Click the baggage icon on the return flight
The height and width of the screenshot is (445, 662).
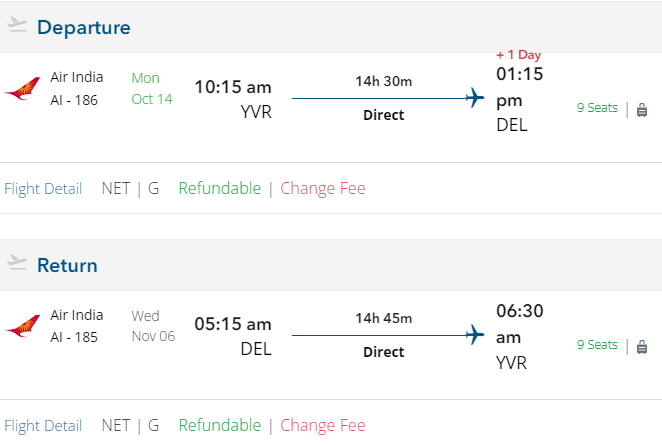[642, 346]
